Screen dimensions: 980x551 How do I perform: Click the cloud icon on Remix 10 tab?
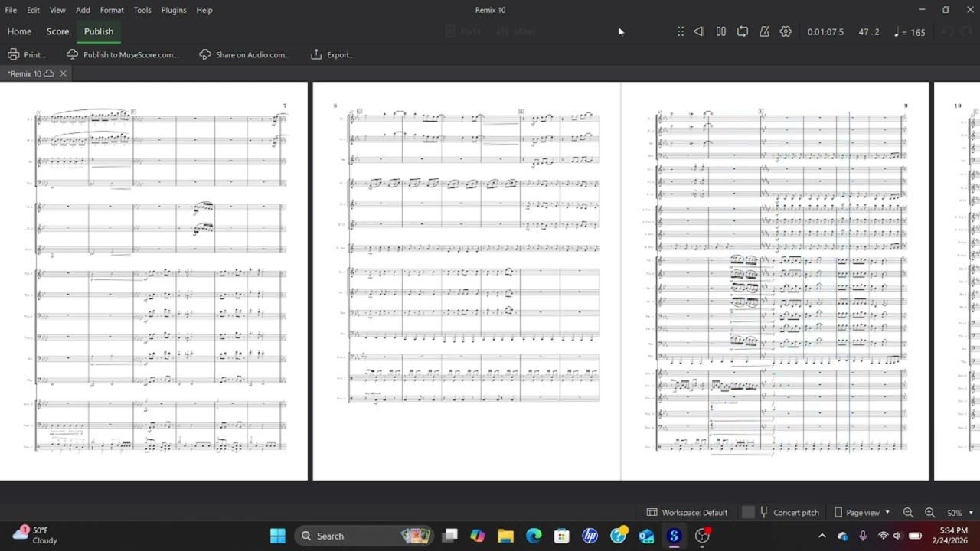(49, 73)
